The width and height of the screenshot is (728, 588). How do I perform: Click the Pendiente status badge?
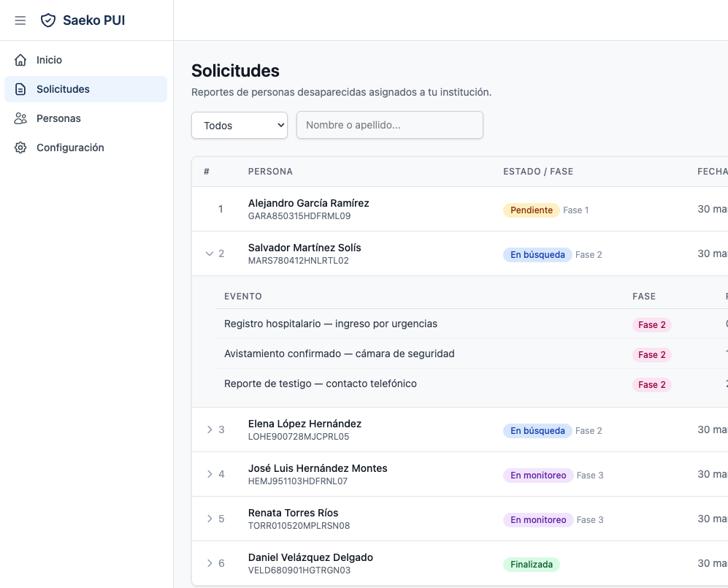tap(531, 210)
